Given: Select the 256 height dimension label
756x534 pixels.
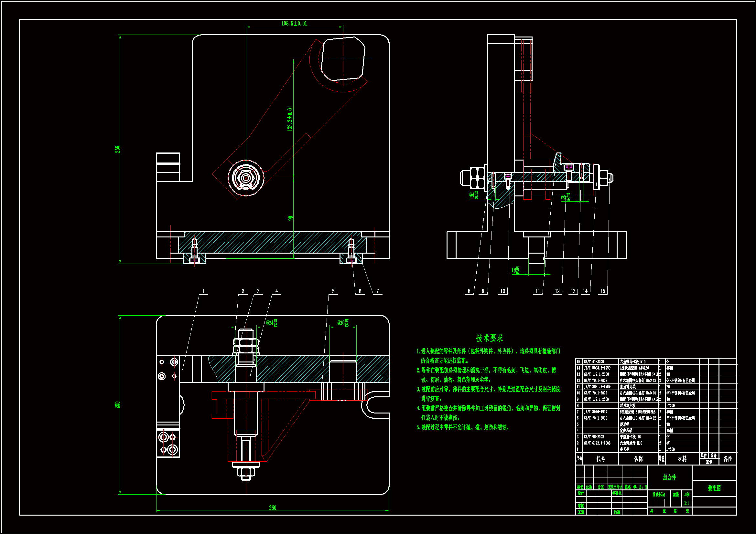Looking at the screenshot, I should tap(117, 149).
